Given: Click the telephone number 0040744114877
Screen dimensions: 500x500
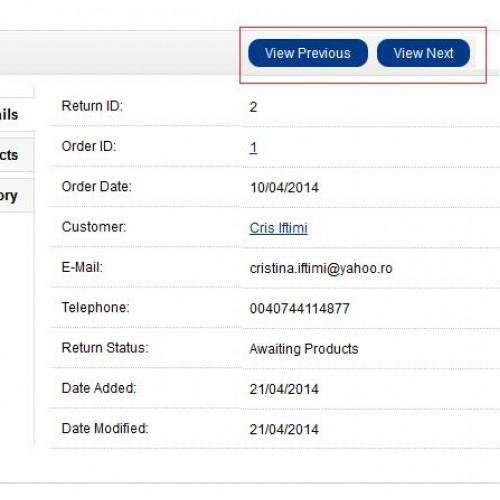Looking at the screenshot, I should (x=300, y=308).
